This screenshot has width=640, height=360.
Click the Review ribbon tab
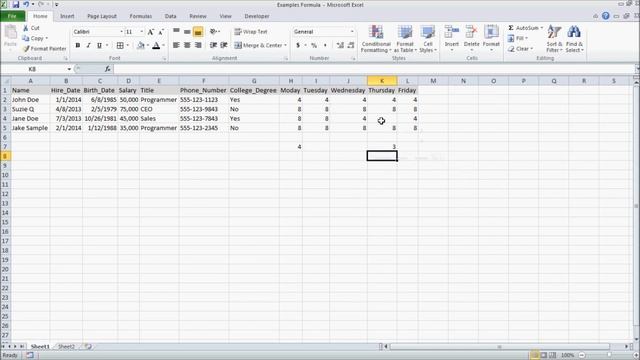pos(198,16)
